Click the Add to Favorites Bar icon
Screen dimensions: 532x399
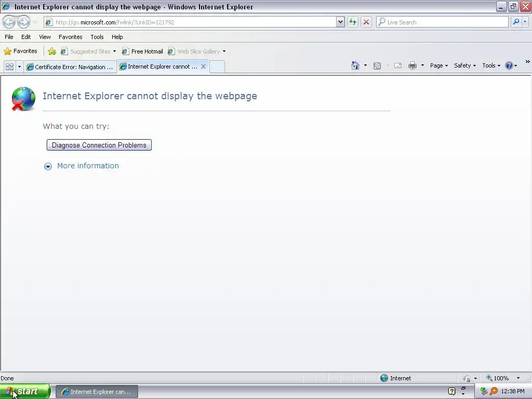(52, 51)
